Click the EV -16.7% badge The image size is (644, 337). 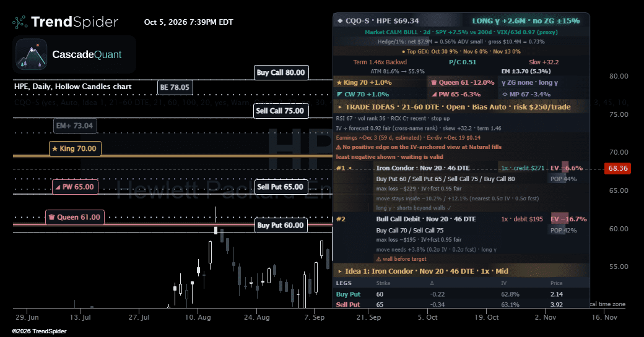pyautogui.click(x=568, y=220)
